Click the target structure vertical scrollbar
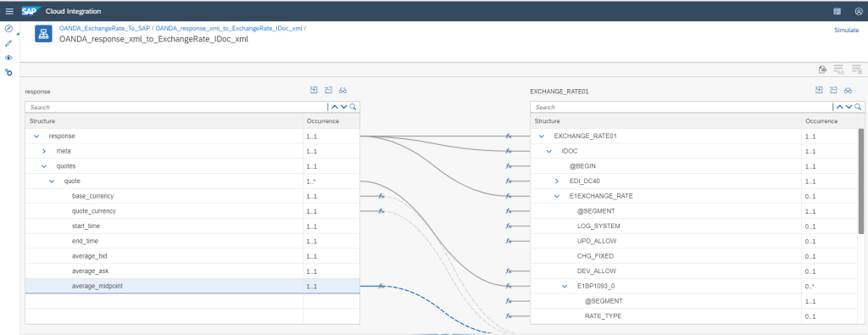The image size is (868, 335). [861, 181]
